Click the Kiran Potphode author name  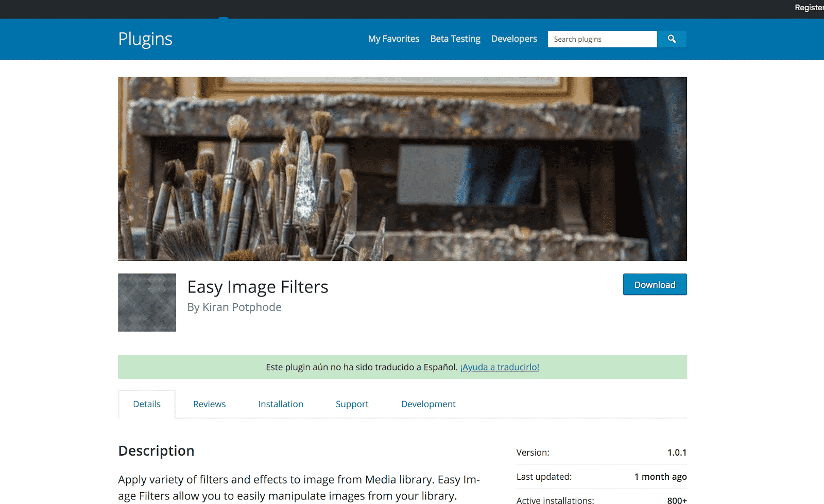[242, 307]
